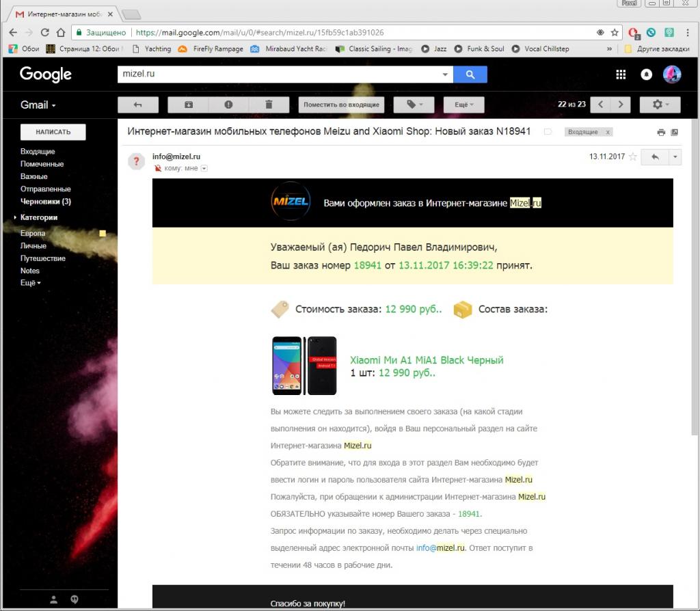
Task: Open the Ещё toolbar dropdown
Action: pyautogui.click(x=464, y=105)
